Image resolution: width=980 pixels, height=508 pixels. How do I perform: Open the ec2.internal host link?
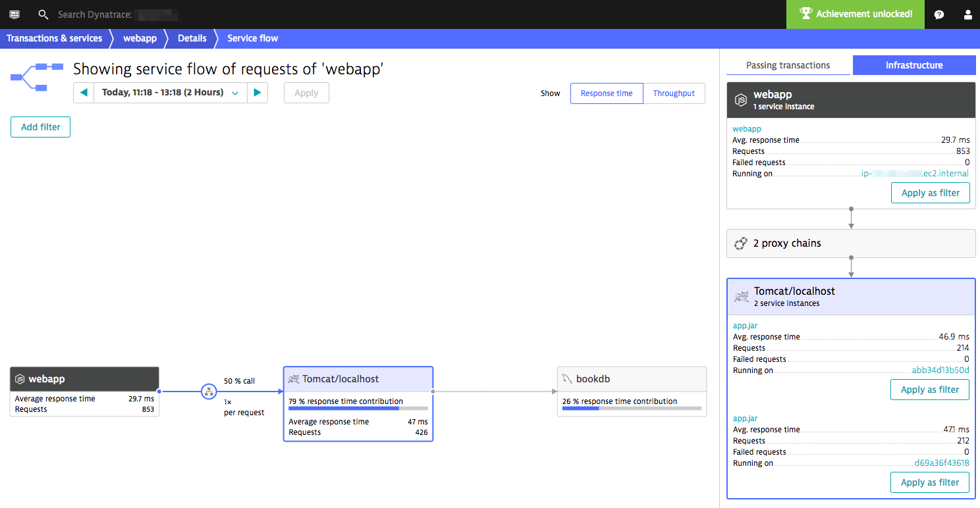915,174
